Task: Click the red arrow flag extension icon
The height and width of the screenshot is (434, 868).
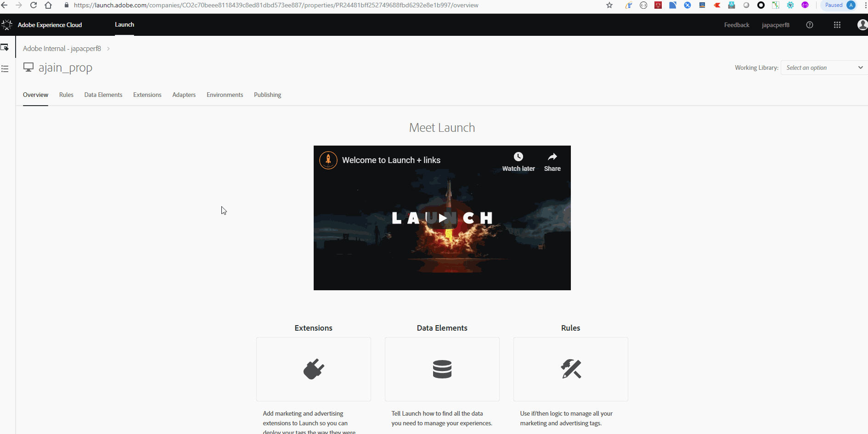Action: coord(717,6)
